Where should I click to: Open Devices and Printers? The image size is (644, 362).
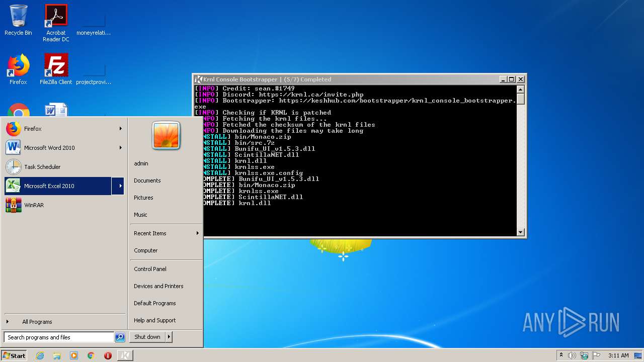coord(158,286)
